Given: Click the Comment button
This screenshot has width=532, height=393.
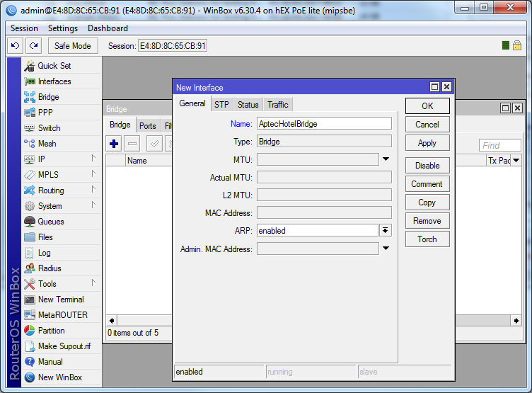Looking at the screenshot, I should (427, 184).
